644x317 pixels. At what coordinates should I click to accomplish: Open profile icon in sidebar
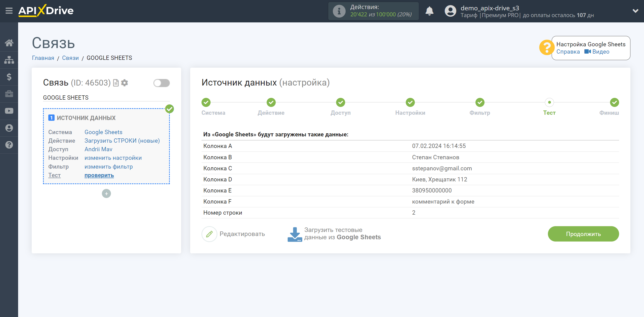pos(9,128)
